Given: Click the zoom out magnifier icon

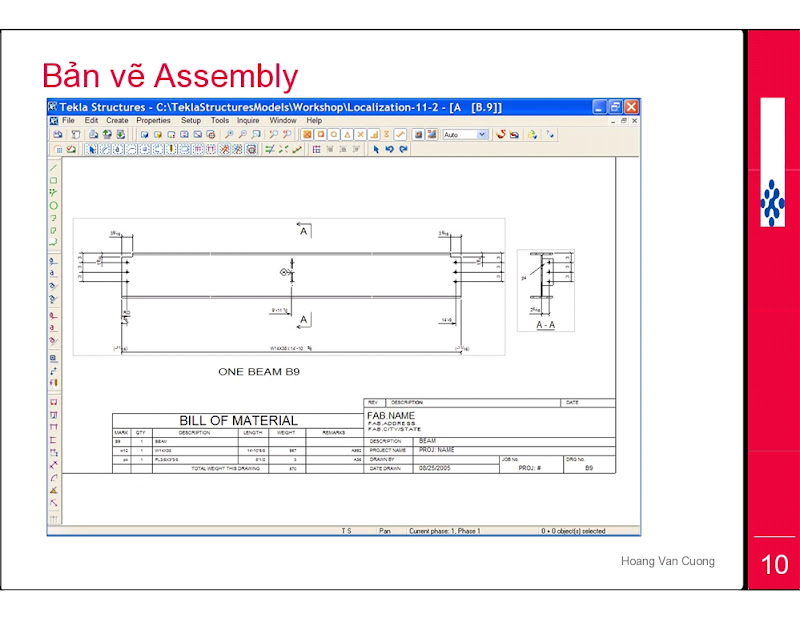Looking at the screenshot, I should (243, 135).
